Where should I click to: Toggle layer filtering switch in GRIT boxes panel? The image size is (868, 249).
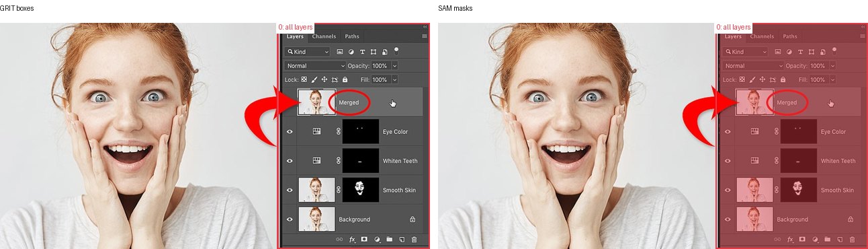[396, 51]
